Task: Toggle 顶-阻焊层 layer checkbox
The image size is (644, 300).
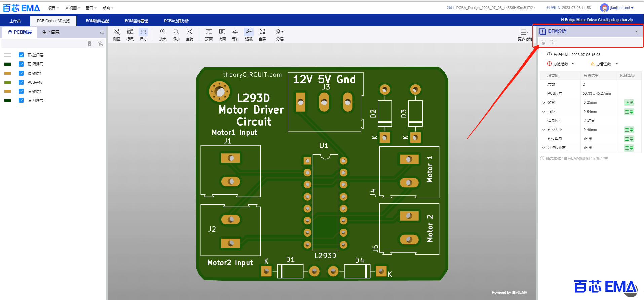Action: (21, 64)
